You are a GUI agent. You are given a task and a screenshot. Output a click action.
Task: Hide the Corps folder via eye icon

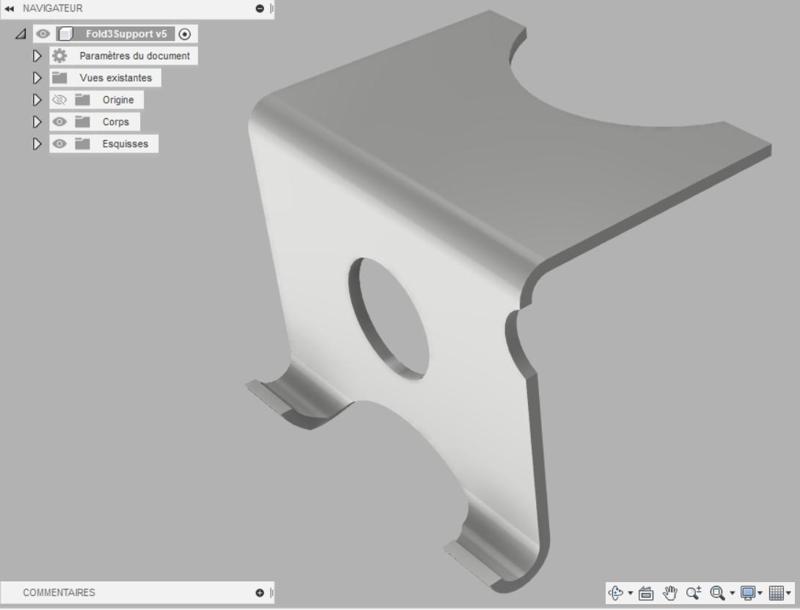point(60,121)
